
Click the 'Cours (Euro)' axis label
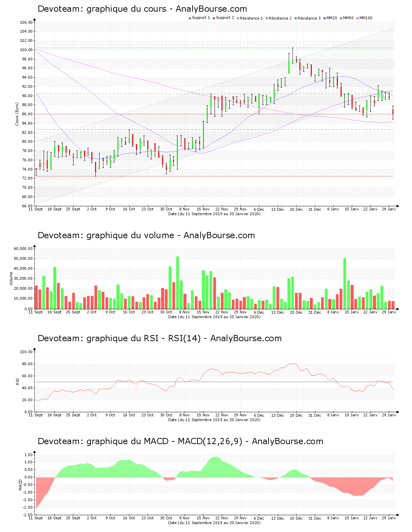17,114
